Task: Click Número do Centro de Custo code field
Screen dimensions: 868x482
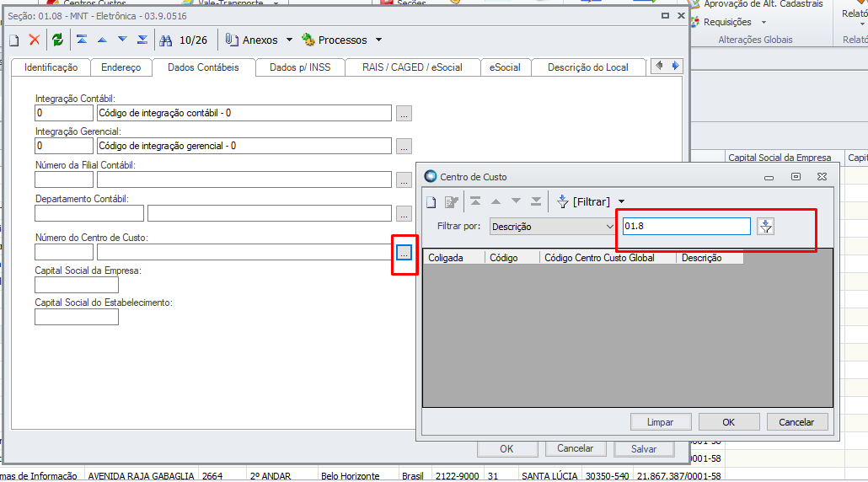Action: [x=64, y=252]
